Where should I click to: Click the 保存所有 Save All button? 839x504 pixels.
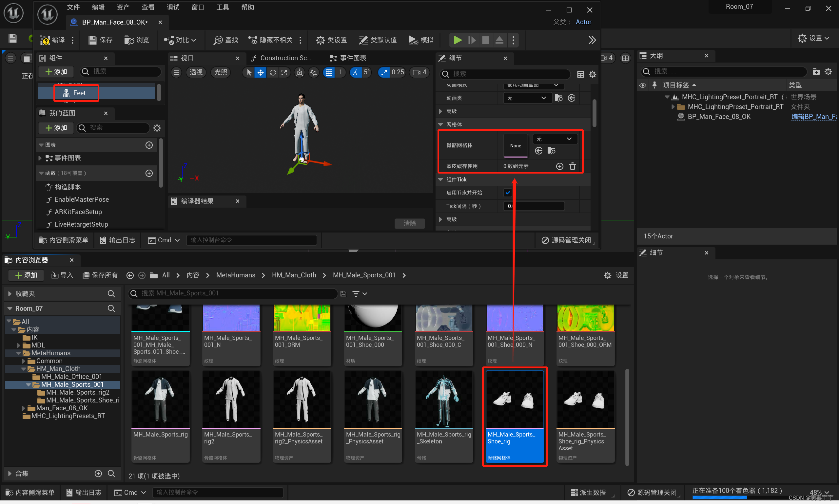[100, 275]
